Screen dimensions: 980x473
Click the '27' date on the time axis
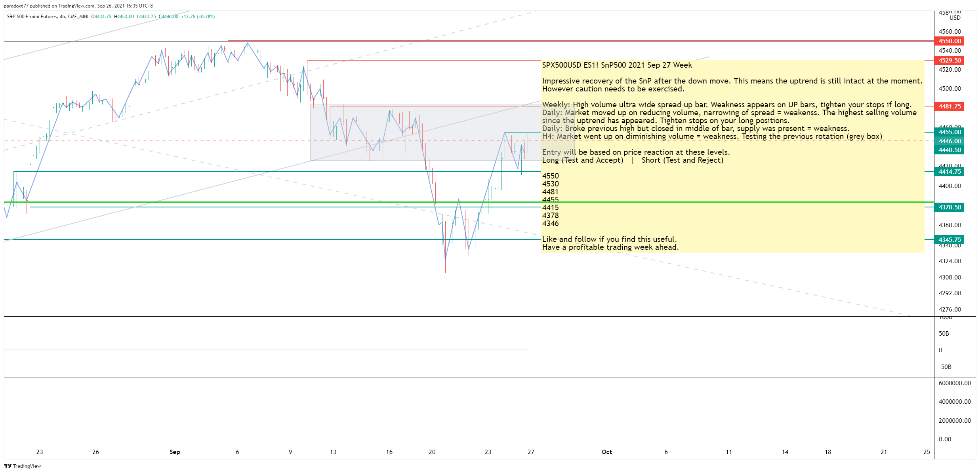click(x=531, y=452)
